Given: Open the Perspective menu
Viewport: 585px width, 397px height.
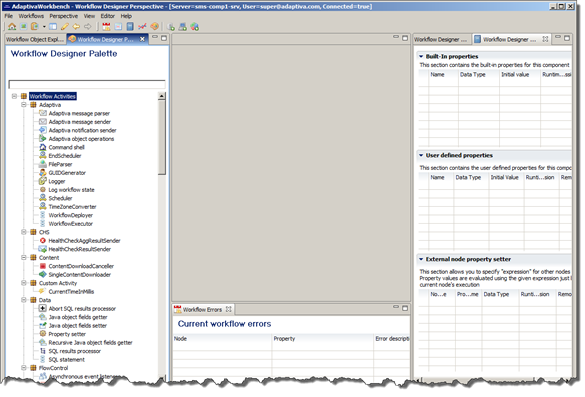Looking at the screenshot, I should pyautogui.click(x=64, y=16).
